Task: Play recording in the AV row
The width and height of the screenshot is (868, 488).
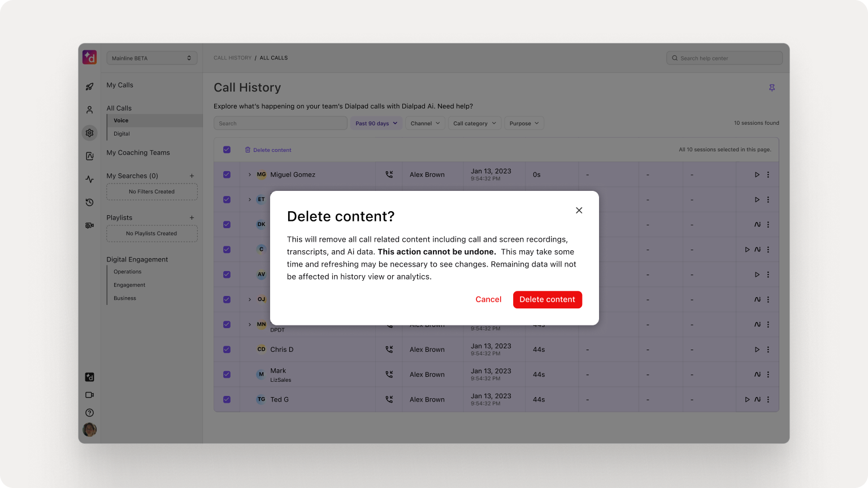Action: (757, 274)
